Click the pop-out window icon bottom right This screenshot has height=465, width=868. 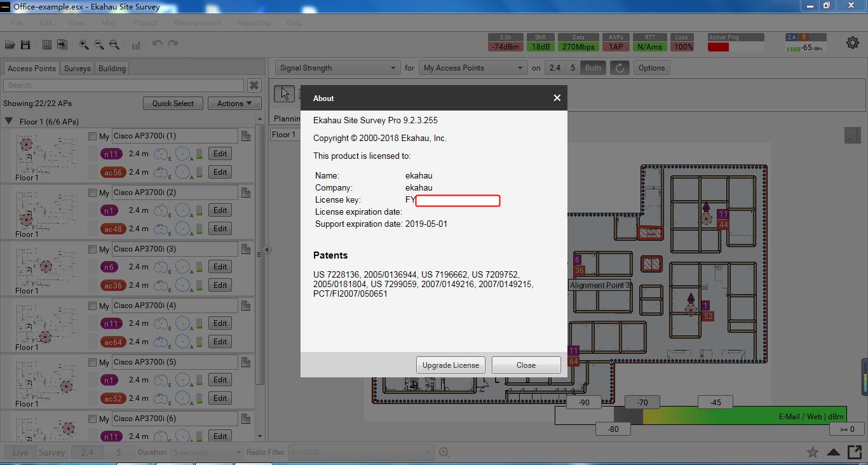[854, 452]
